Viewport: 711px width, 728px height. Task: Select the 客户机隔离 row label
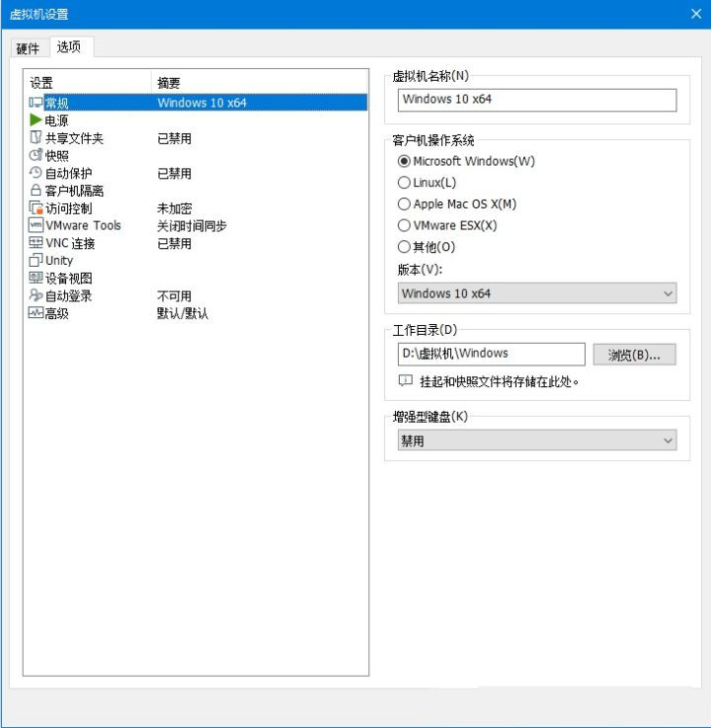[x=74, y=191]
